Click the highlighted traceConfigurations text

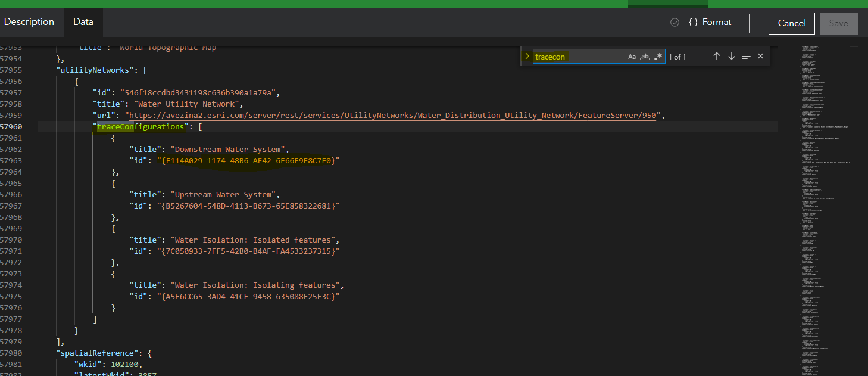click(x=140, y=126)
